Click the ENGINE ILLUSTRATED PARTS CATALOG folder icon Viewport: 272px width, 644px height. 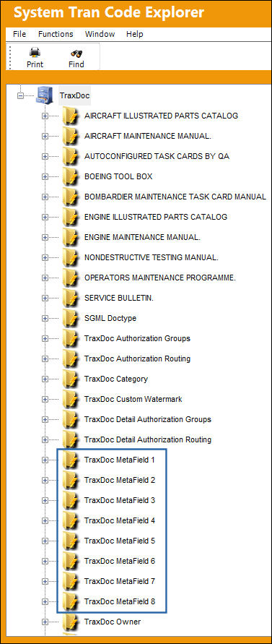71,217
